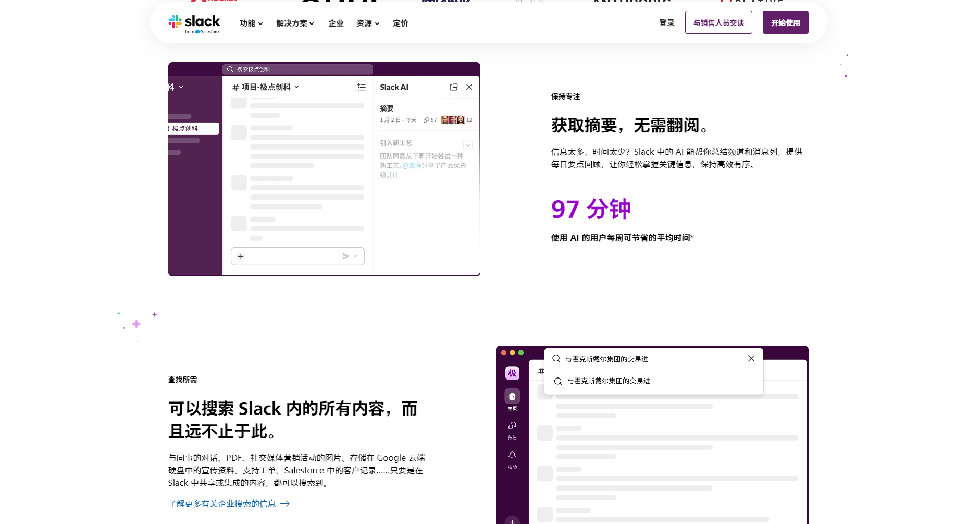
Task: Click the Slack logo in the header
Action: 194,23
